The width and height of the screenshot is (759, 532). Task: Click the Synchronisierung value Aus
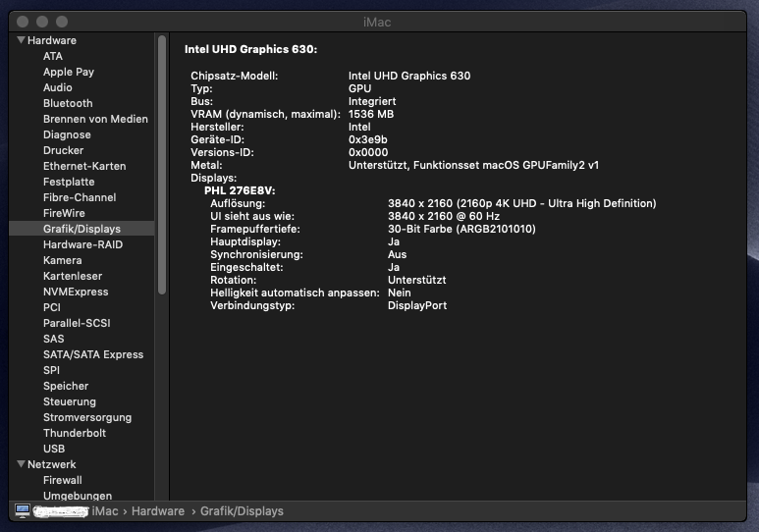tap(397, 254)
